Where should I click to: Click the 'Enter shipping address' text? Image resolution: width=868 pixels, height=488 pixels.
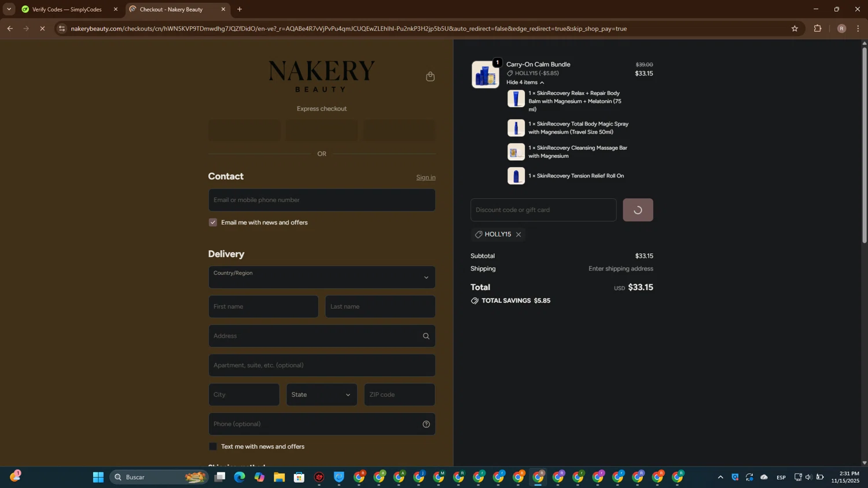[621, 269]
